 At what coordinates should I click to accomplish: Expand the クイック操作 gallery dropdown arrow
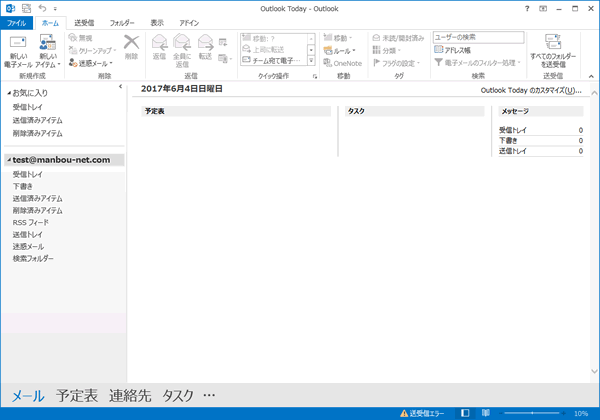tap(311, 60)
